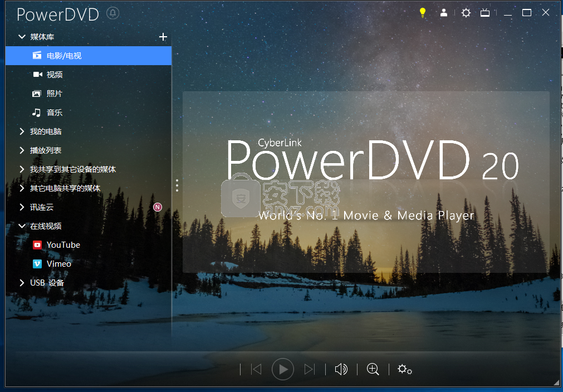Select the 音乐 music library icon
Screen dimensions: 563x392
[36, 112]
